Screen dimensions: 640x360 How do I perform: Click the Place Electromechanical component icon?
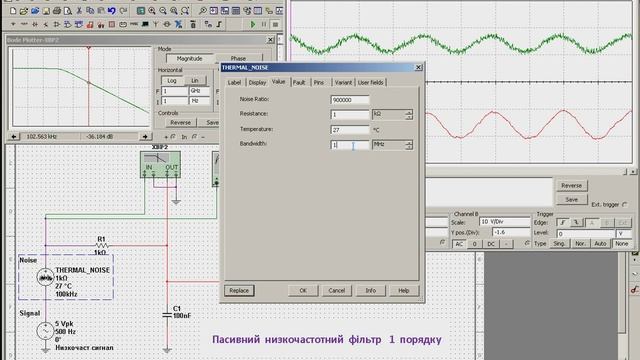(167, 24)
